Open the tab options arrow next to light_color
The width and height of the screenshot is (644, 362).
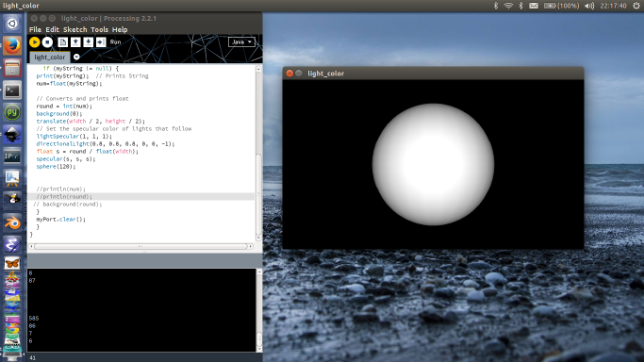click(76, 58)
